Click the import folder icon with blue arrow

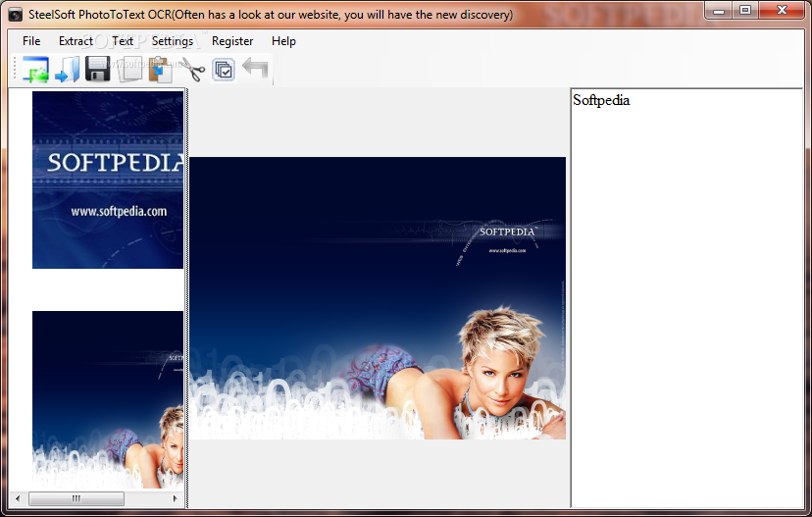68,69
